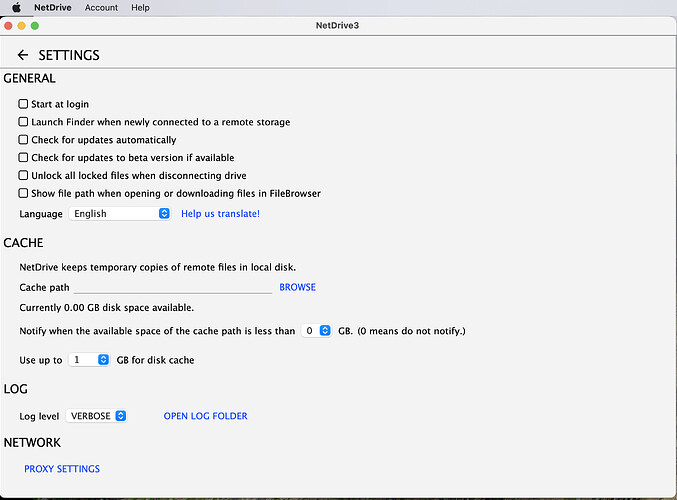Open the Account menu
The width and height of the screenshot is (677, 500).
click(101, 7)
